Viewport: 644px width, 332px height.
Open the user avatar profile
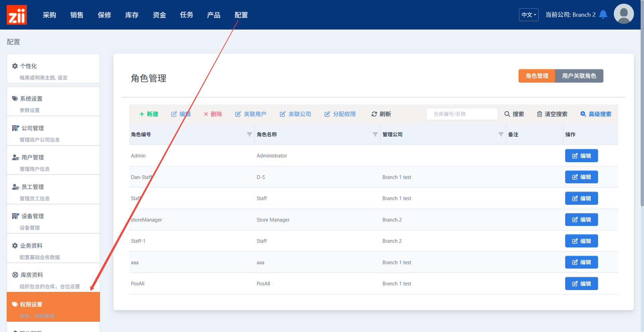click(x=624, y=14)
